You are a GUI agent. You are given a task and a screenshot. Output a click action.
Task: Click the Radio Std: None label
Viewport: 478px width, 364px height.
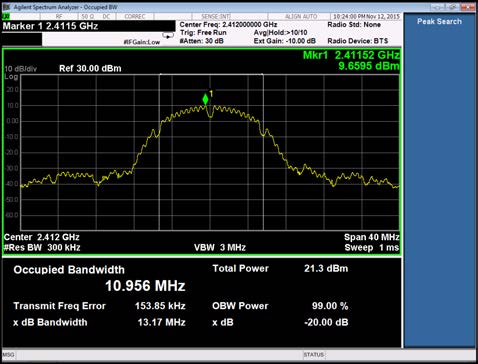354,24
